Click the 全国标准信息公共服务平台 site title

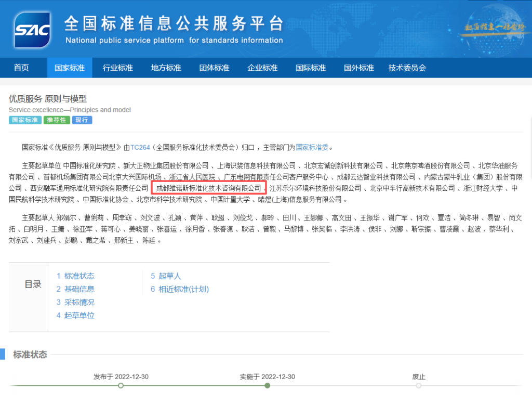click(174, 24)
